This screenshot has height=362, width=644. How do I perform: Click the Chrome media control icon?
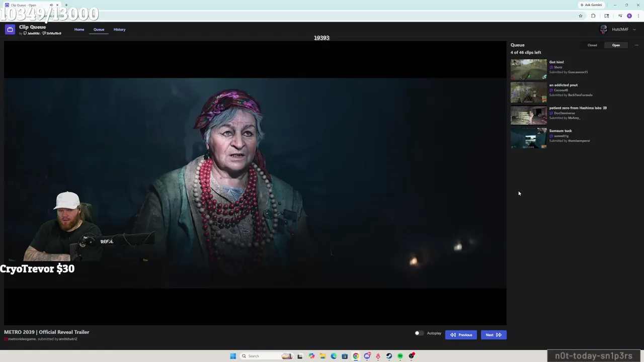tap(620, 16)
